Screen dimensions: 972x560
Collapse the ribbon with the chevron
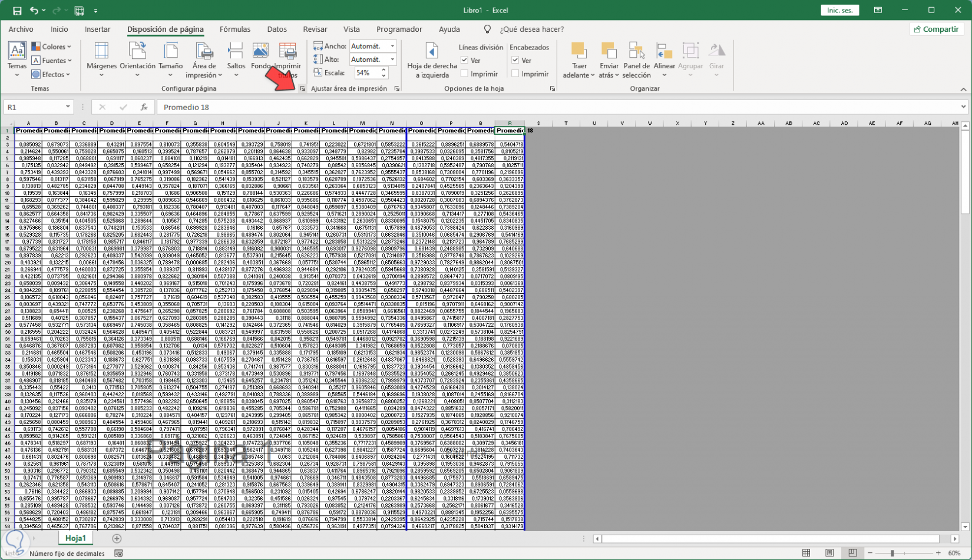pyautogui.click(x=963, y=90)
